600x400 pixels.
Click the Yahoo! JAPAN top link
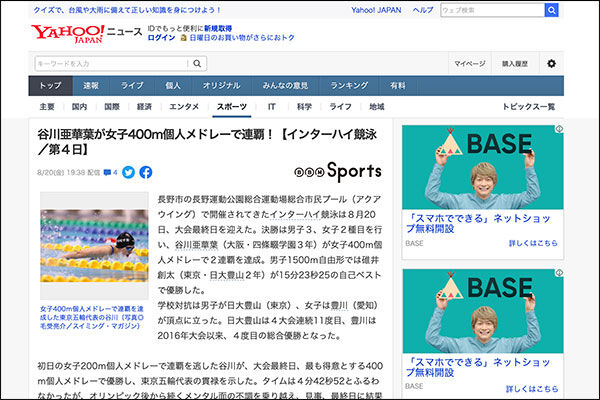376,10
